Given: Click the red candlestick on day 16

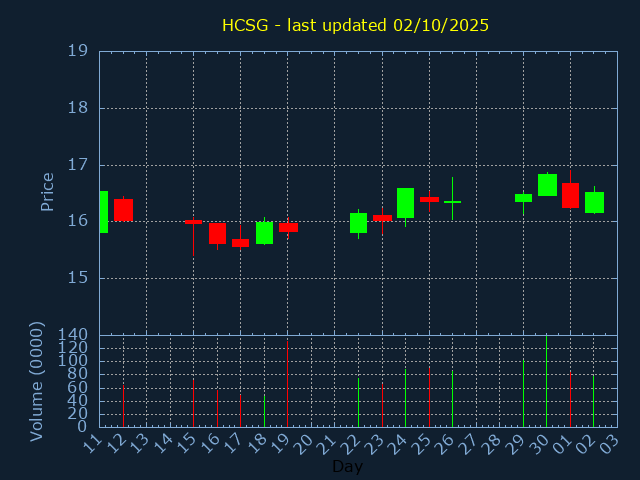Looking at the screenshot, I should tap(217, 233).
